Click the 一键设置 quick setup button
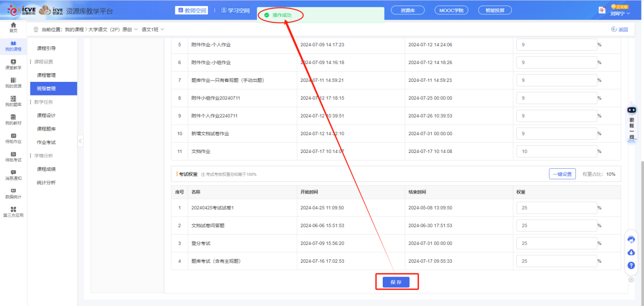Viewport: 644px width, 306px height. pyautogui.click(x=562, y=173)
